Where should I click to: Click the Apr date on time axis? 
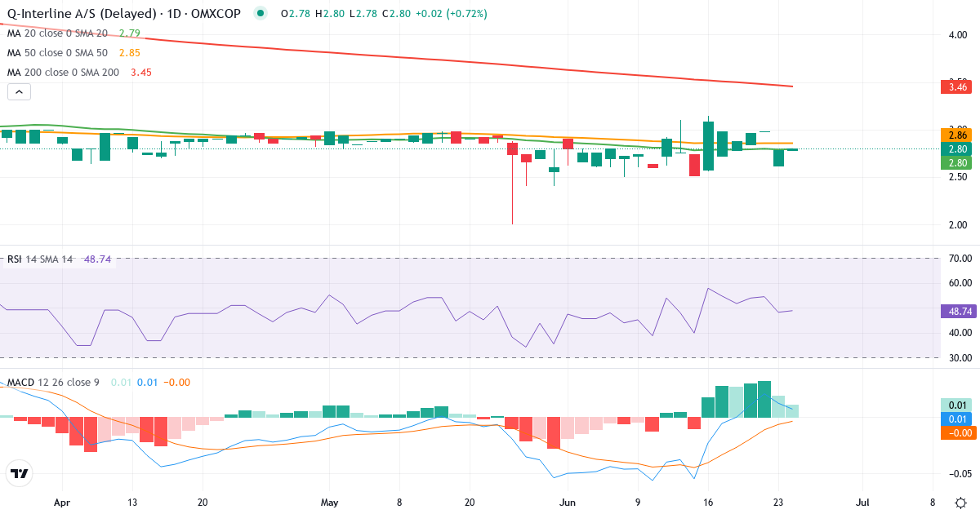pyautogui.click(x=61, y=503)
